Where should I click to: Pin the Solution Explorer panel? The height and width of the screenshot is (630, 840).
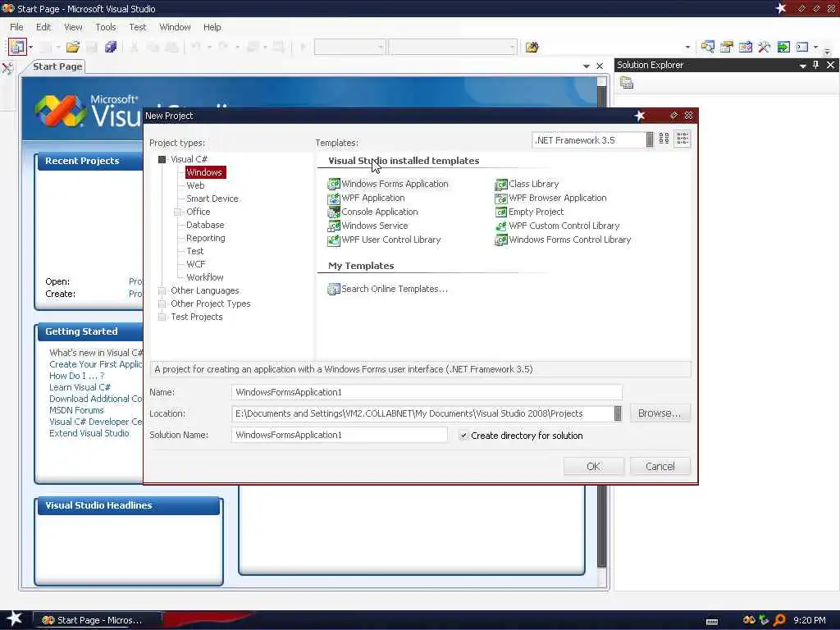(816, 65)
